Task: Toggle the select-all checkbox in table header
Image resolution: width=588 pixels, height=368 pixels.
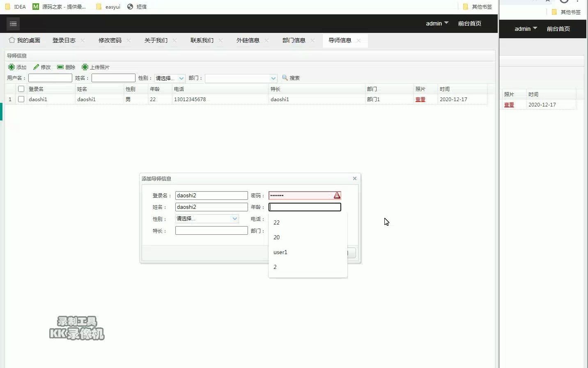Action: [21, 89]
